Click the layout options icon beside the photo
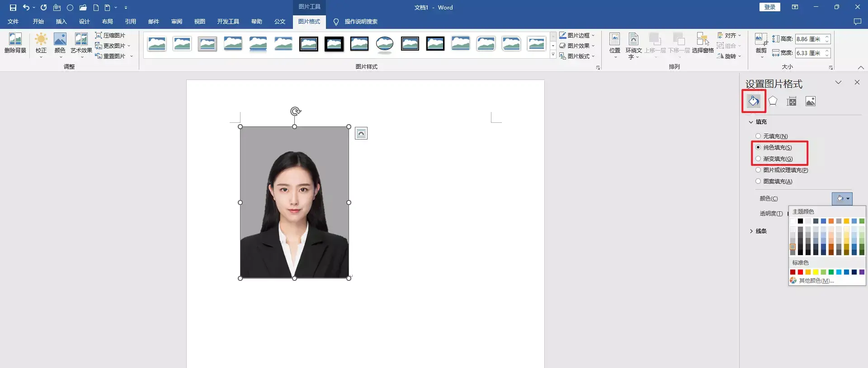The width and height of the screenshot is (868, 368). pyautogui.click(x=361, y=133)
